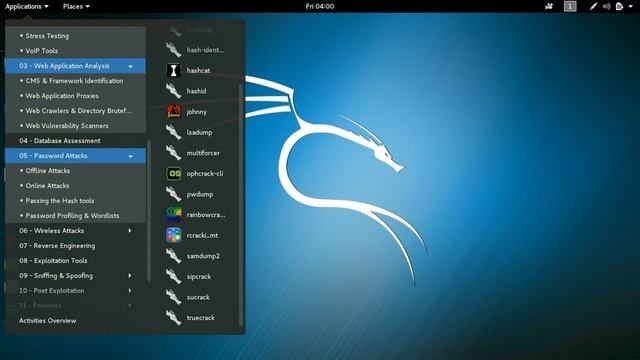Expand the 06 - Wireless Attacks submenu arrow
This screenshot has width=640, height=360.
(x=130, y=231)
